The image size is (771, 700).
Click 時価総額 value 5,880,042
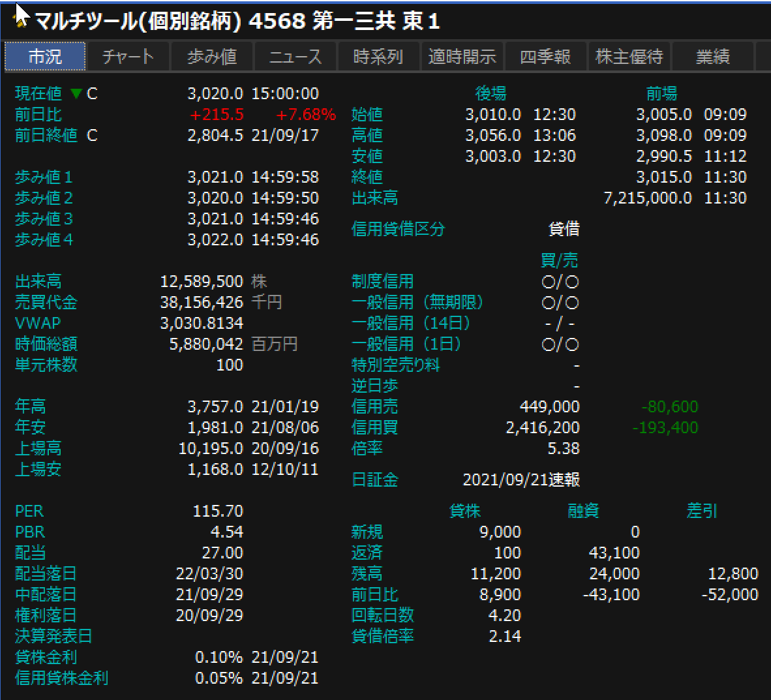pos(206,344)
